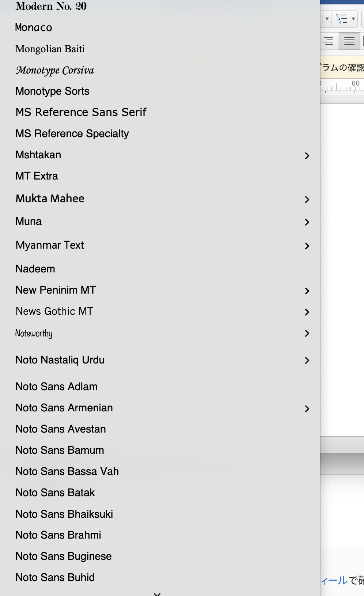Click the align right icon
The height and width of the screenshot is (596, 364).
tap(328, 41)
